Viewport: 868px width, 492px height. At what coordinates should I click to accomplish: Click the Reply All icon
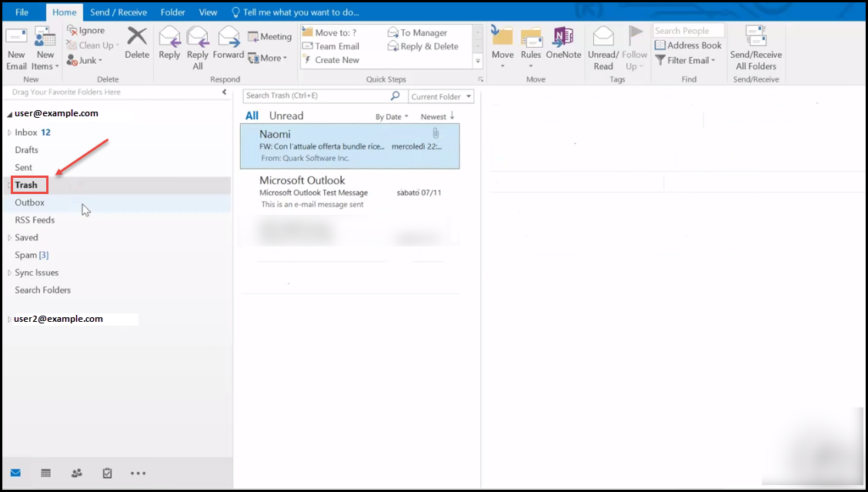(x=198, y=37)
